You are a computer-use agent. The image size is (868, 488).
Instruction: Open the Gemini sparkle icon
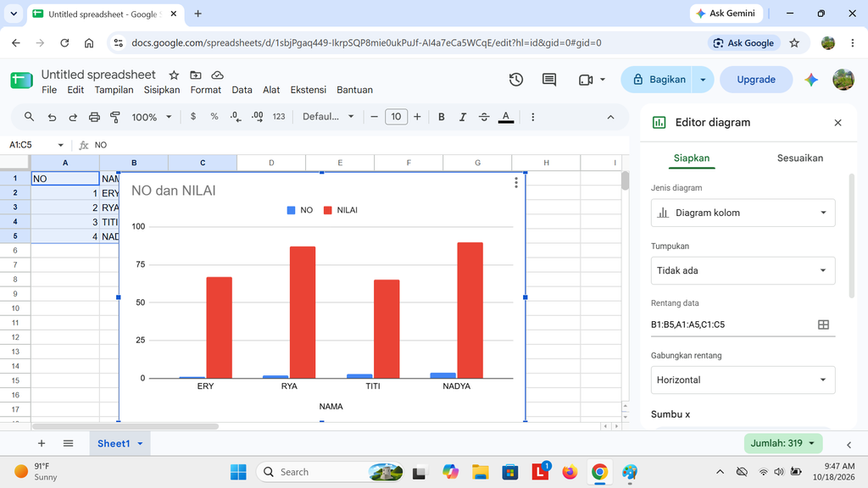[x=811, y=80]
